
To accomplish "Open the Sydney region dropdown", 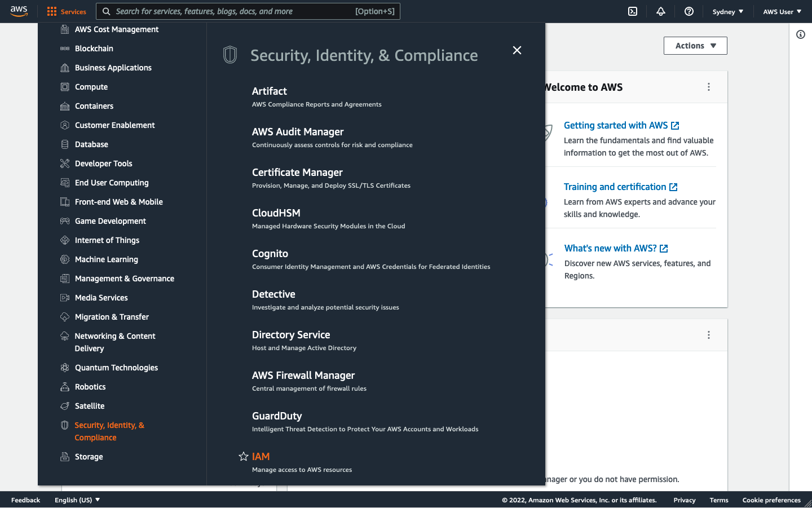I will pyautogui.click(x=727, y=11).
